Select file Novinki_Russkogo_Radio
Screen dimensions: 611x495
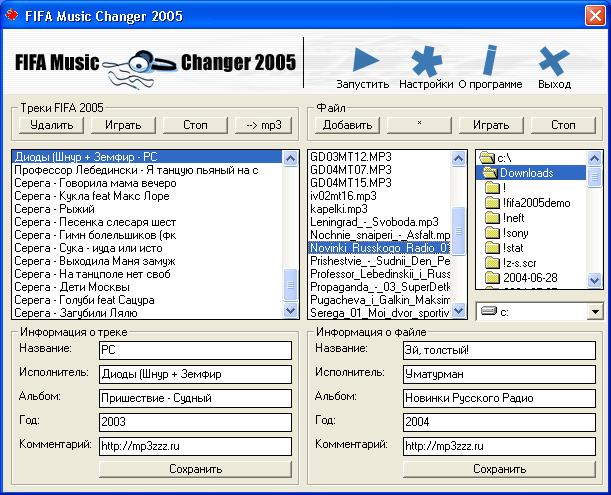(380, 248)
